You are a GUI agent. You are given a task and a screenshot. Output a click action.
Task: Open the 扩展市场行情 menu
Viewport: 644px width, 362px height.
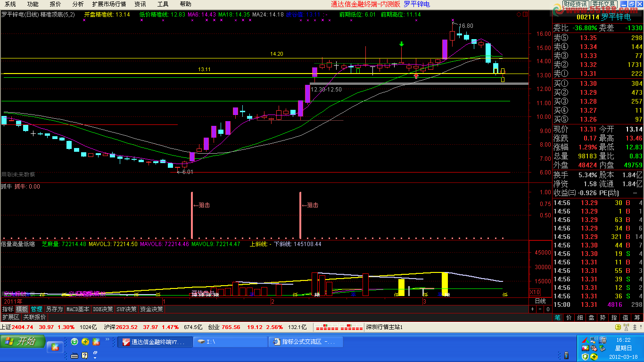coord(109,4)
